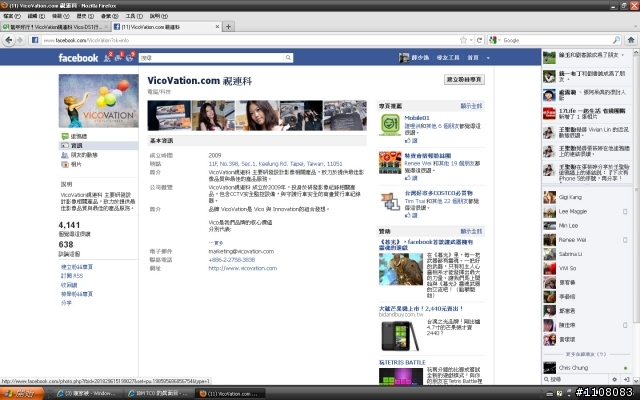Open the Mobile01 page link
Image resolution: width=640 pixels, height=400 pixels.
417,118
